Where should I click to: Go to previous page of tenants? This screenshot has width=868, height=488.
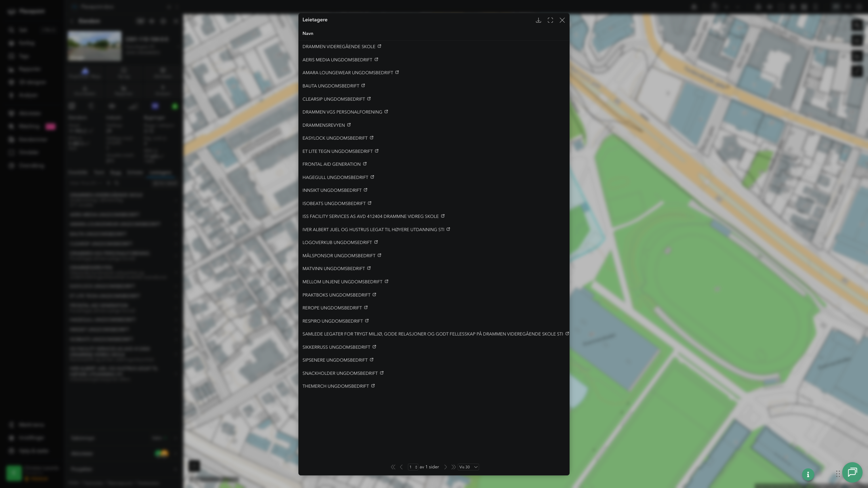click(x=401, y=467)
